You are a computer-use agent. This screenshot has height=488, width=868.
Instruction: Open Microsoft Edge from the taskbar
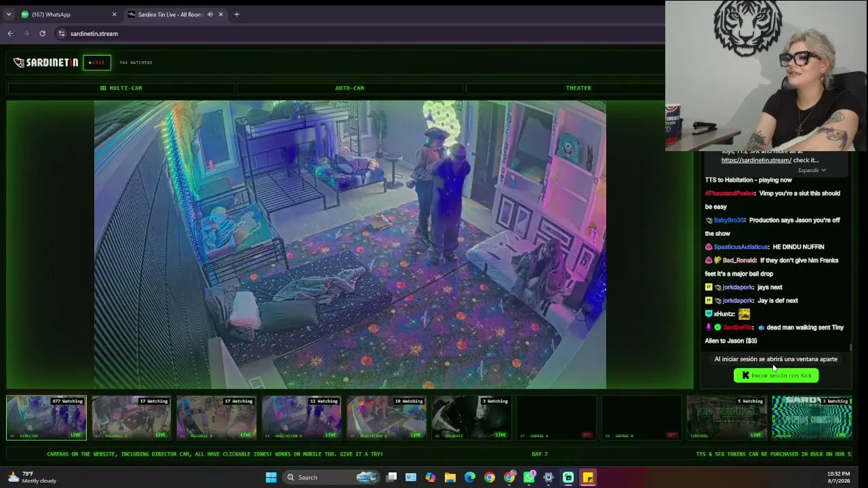coord(470,477)
